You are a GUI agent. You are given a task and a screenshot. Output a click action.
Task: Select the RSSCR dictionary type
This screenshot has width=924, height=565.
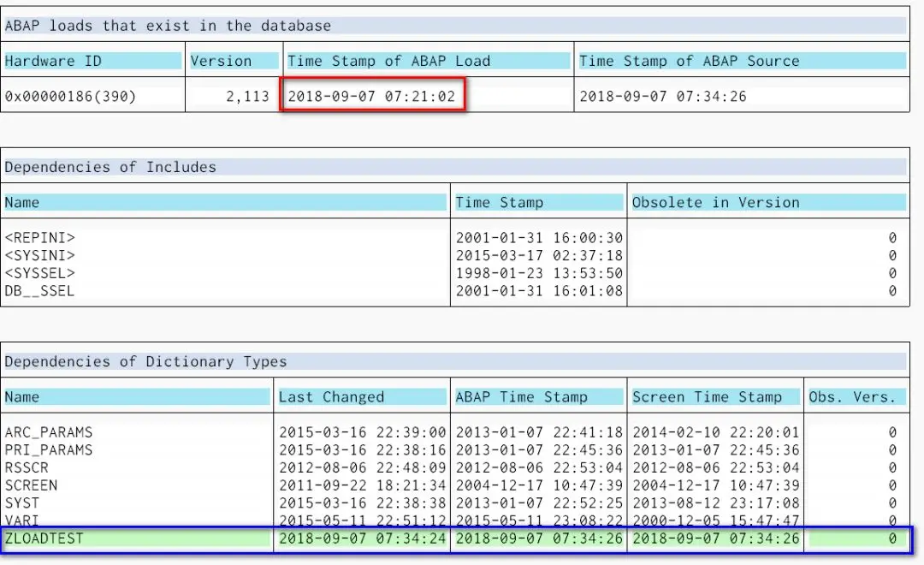click(27, 468)
